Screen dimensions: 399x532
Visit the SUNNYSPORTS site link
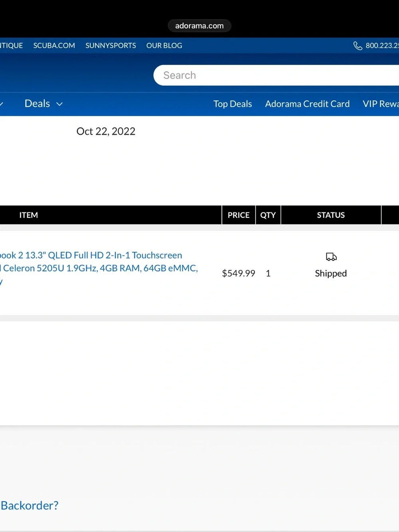pos(111,45)
